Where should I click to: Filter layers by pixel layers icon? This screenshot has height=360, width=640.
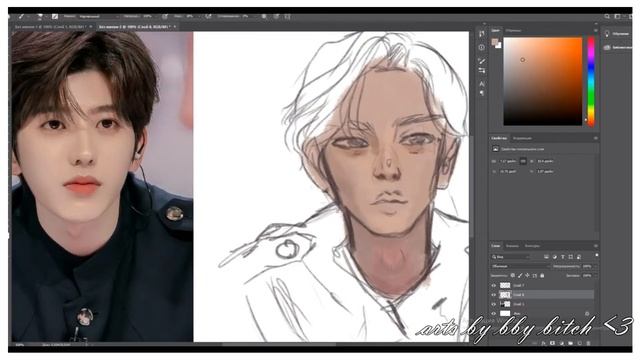[x=546, y=257]
